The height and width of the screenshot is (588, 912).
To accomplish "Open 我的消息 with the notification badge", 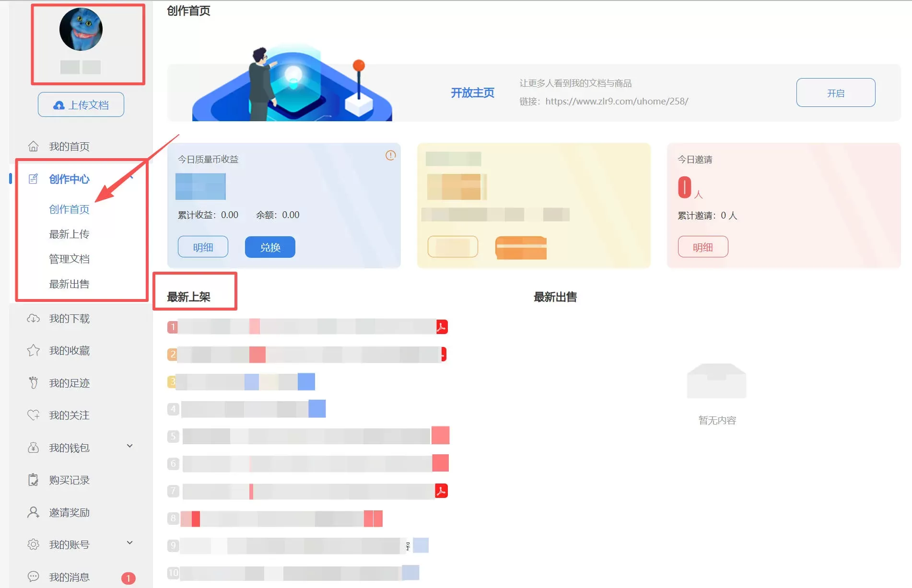I will point(69,576).
